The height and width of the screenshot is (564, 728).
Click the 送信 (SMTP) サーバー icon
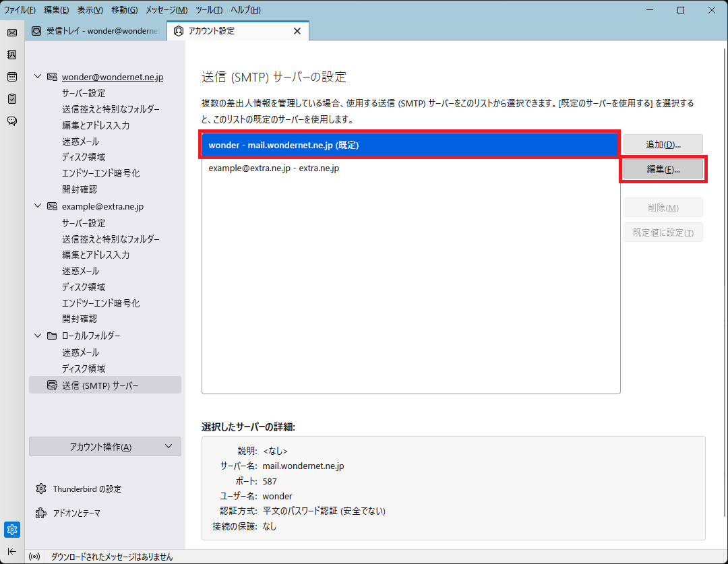click(x=52, y=385)
